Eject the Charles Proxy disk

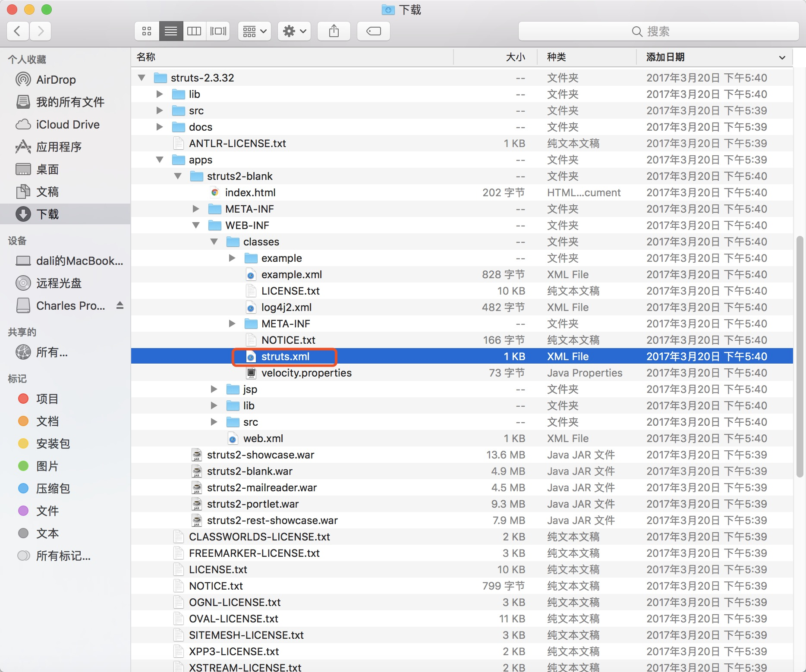click(120, 306)
